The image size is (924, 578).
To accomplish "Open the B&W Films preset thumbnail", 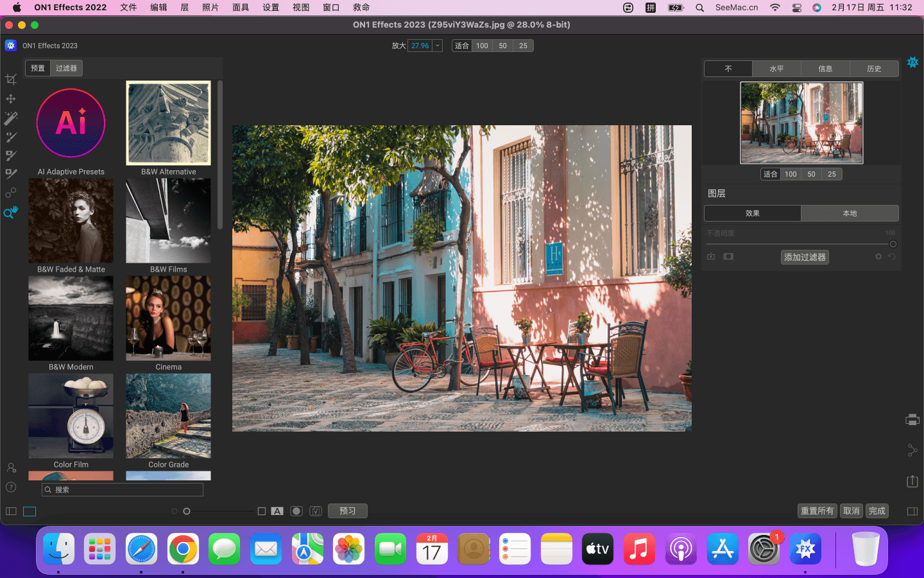I will 168,221.
